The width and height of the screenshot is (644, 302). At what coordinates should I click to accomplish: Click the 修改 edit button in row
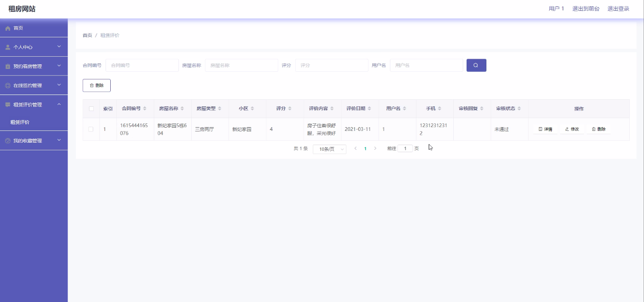[572, 129]
